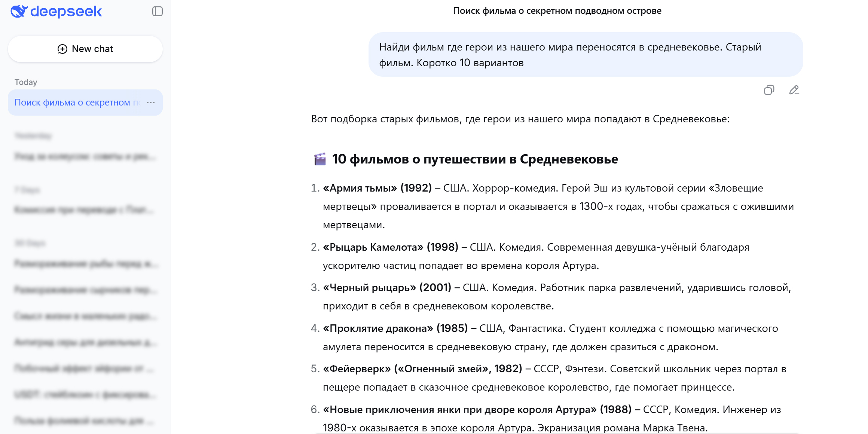This screenshot has height=434, width=868.
Task: Start a New chat
Action: click(85, 49)
